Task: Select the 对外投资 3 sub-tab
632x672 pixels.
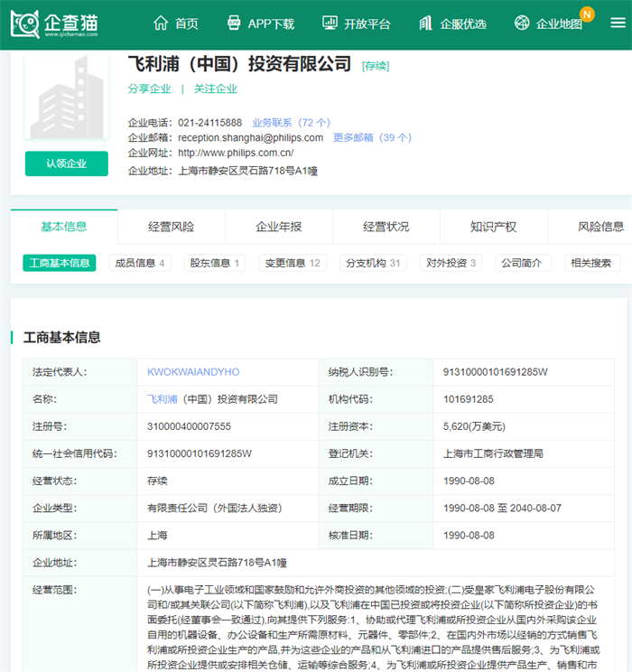Action: (451, 263)
